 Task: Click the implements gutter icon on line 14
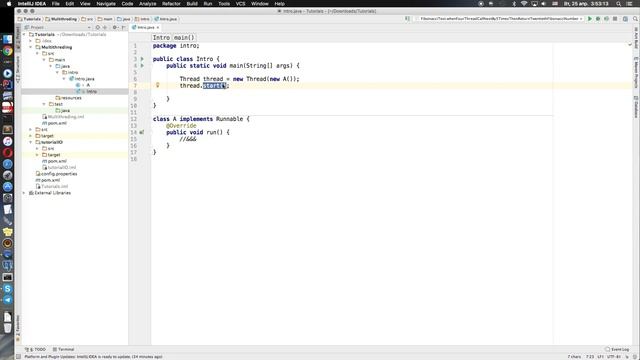(x=142, y=132)
